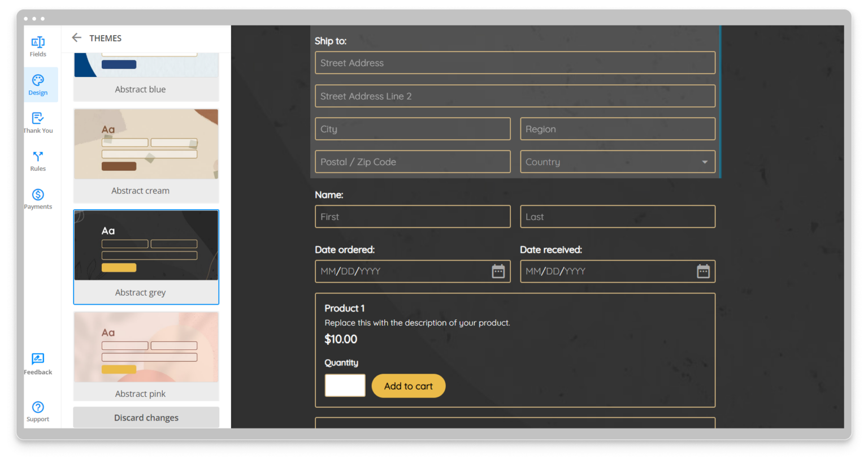This screenshot has width=868, height=463.
Task: Click the Discard changes button
Action: (146, 417)
